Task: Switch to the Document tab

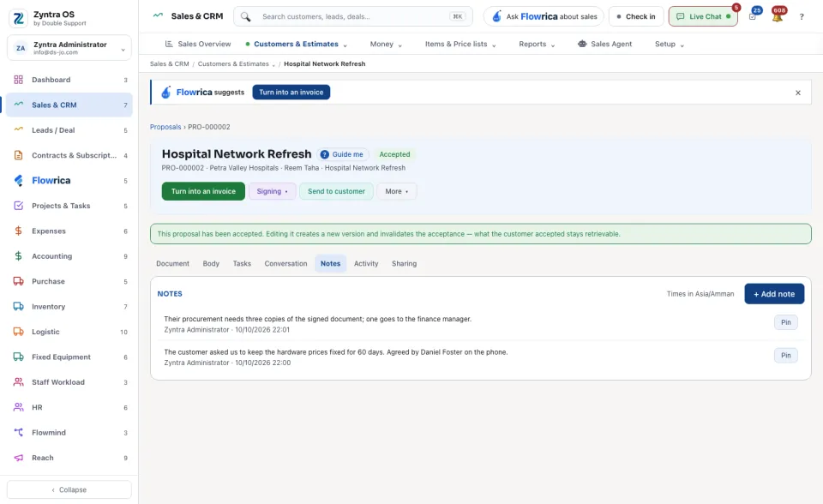Action: (x=172, y=263)
